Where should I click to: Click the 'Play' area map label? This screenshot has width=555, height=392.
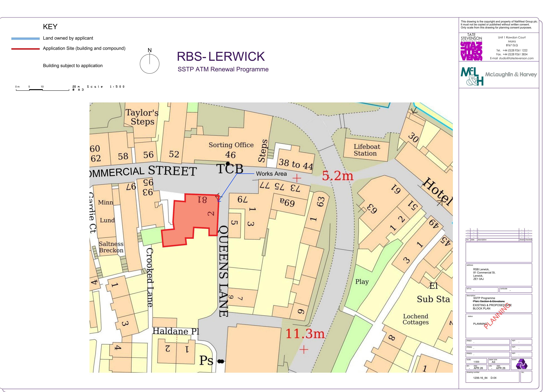point(362,282)
